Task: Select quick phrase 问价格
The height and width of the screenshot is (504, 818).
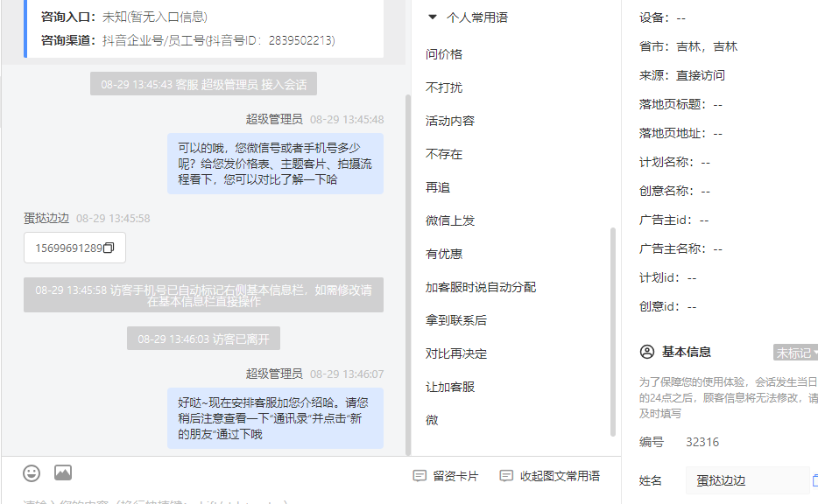Action: 444,54
